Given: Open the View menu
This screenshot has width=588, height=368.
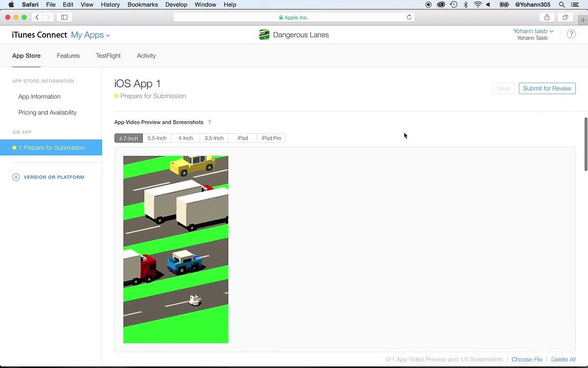Looking at the screenshot, I should pos(87,5).
